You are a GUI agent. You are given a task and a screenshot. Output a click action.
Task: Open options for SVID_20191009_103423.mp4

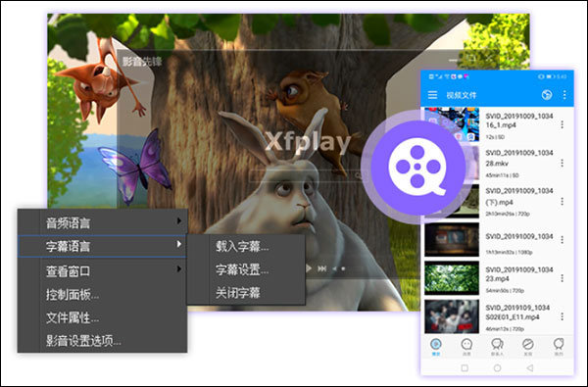coord(562,278)
